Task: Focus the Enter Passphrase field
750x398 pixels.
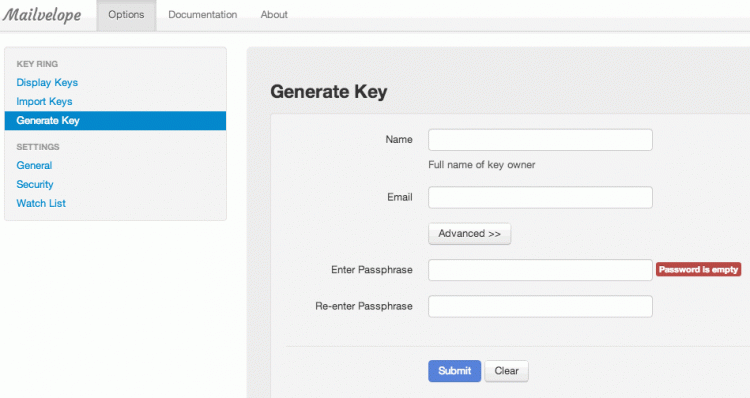Action: (x=540, y=270)
